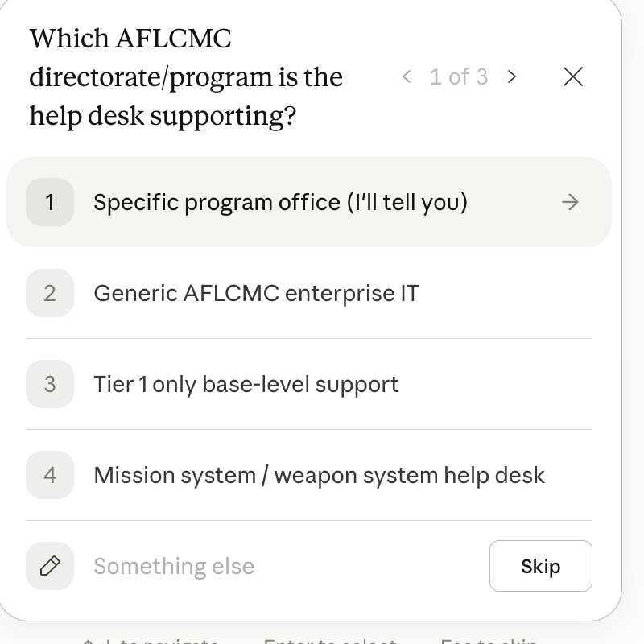Image resolution: width=644 pixels, height=644 pixels.
Task: Click the number 2 badge
Action: [x=50, y=293]
